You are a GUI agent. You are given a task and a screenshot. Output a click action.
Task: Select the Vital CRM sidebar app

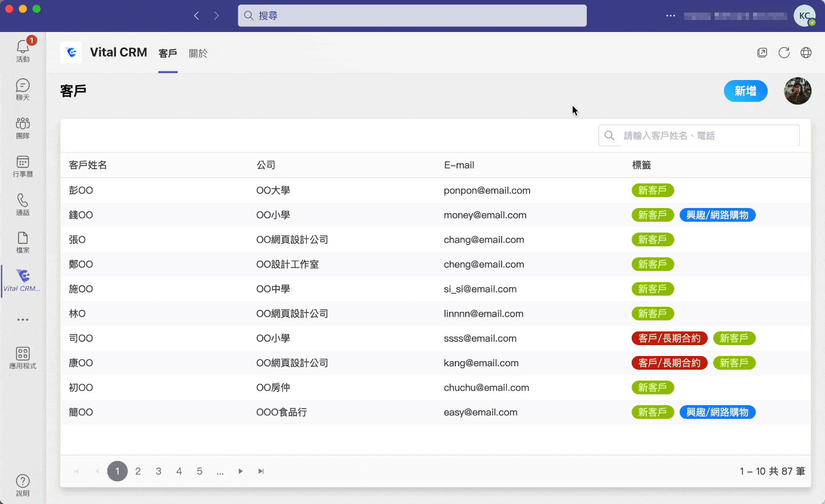pos(23,281)
